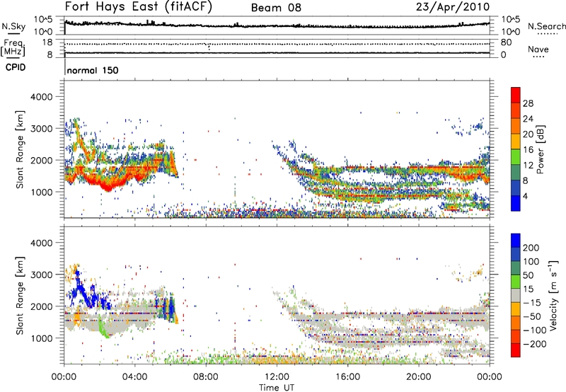Screen dimensions: 566x392
Task: Click the Velocity [m s-1] colorbar title
Action: 553,295
